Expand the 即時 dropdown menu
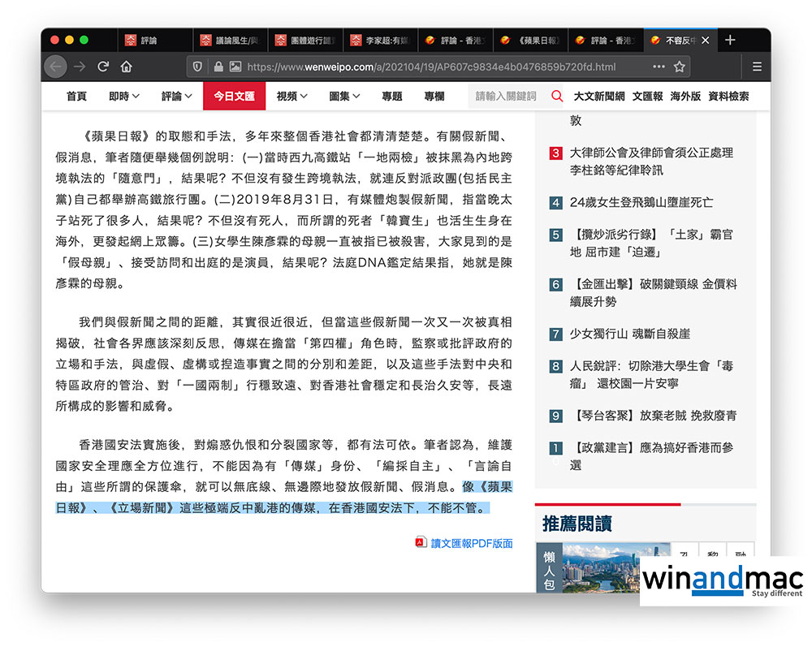This screenshot has width=812, height=647. (124, 96)
